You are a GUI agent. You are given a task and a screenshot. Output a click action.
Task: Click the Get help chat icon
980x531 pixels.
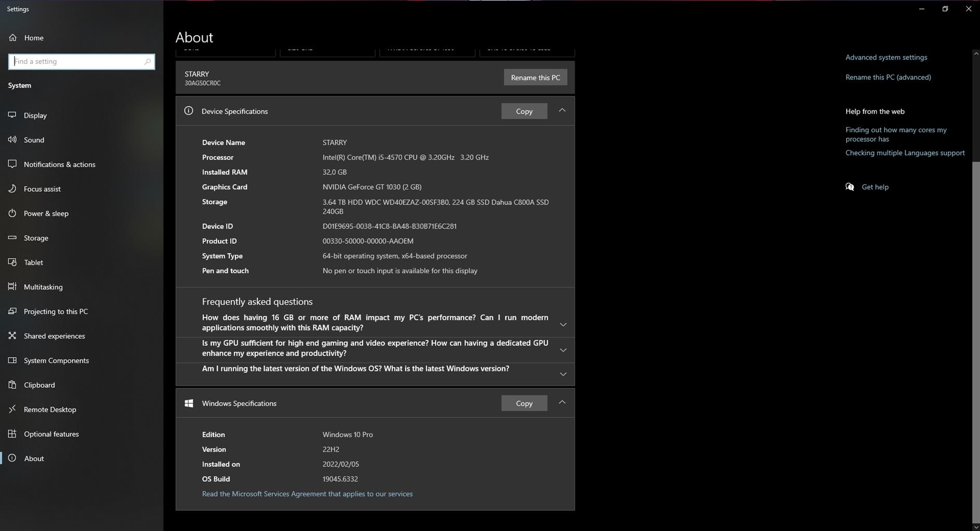850,187
